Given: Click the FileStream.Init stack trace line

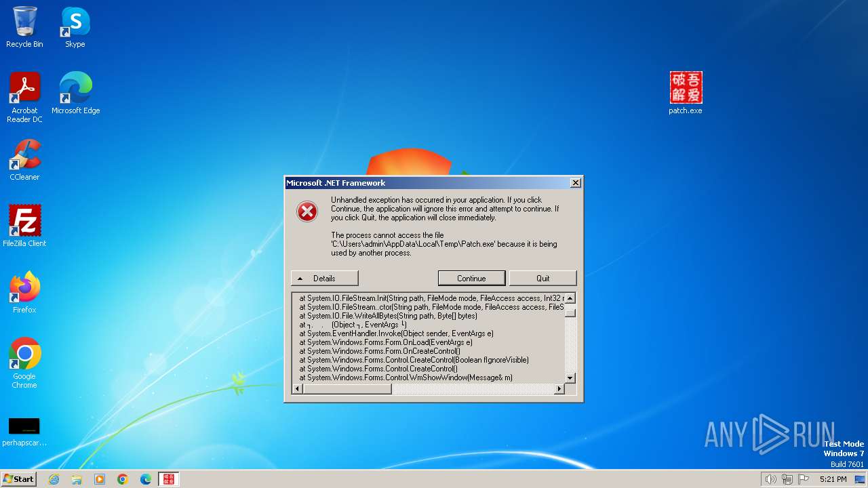Looking at the screenshot, I should pyautogui.click(x=432, y=298).
